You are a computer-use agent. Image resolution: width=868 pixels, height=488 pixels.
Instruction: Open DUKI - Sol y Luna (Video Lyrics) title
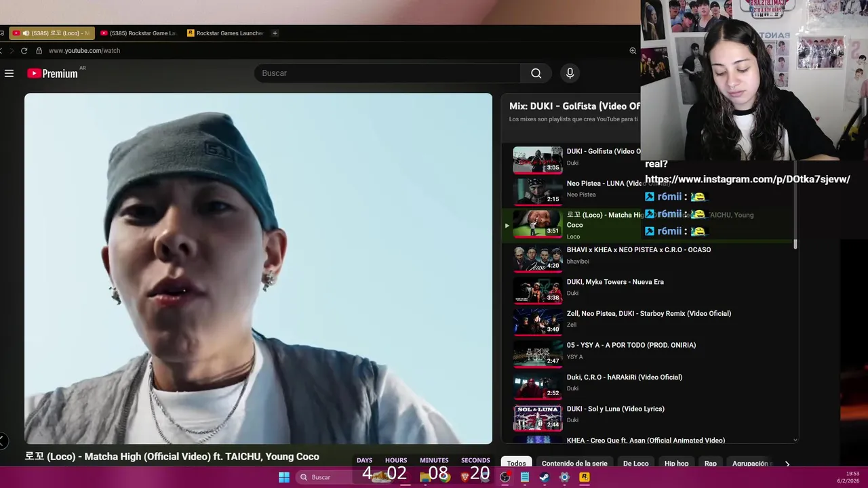click(616, 409)
